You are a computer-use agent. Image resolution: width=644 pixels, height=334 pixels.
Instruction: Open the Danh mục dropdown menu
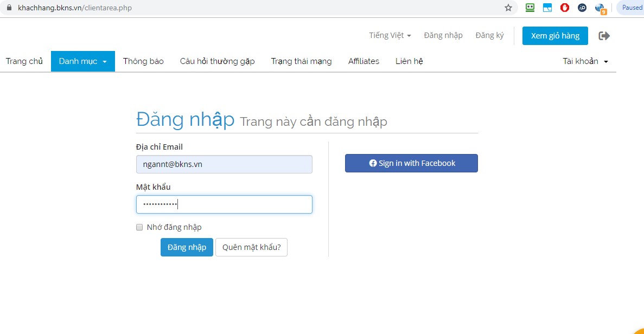tap(82, 61)
